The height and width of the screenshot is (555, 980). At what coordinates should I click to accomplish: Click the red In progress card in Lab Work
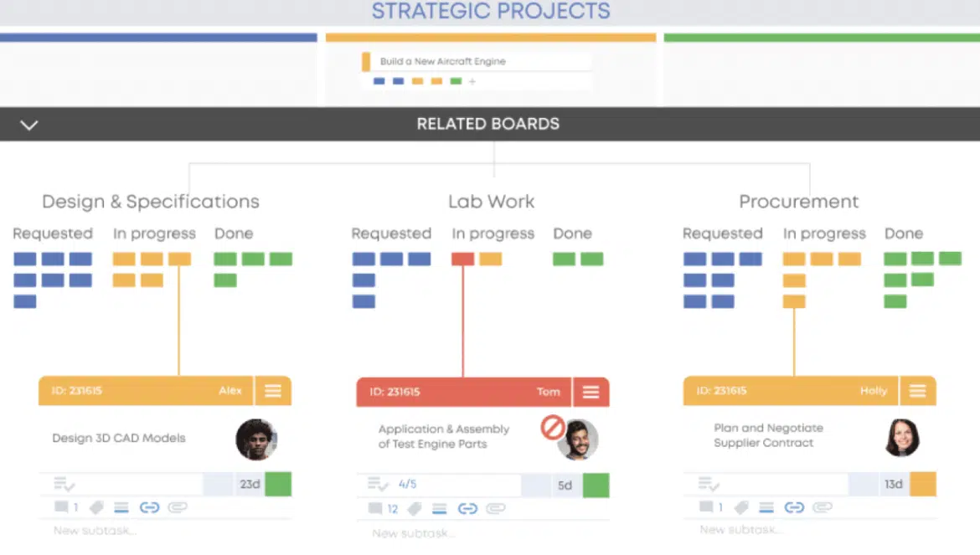tap(462, 260)
